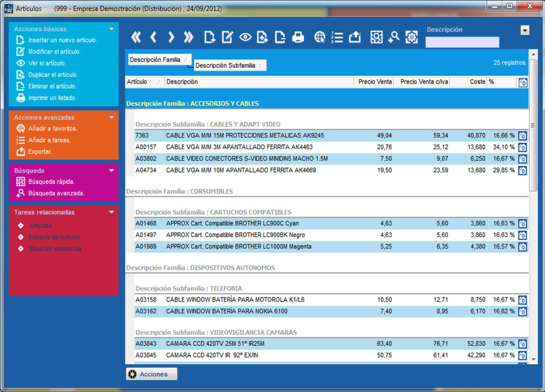Go to previous record arrow
This screenshot has width=545, height=392.
coord(153,37)
